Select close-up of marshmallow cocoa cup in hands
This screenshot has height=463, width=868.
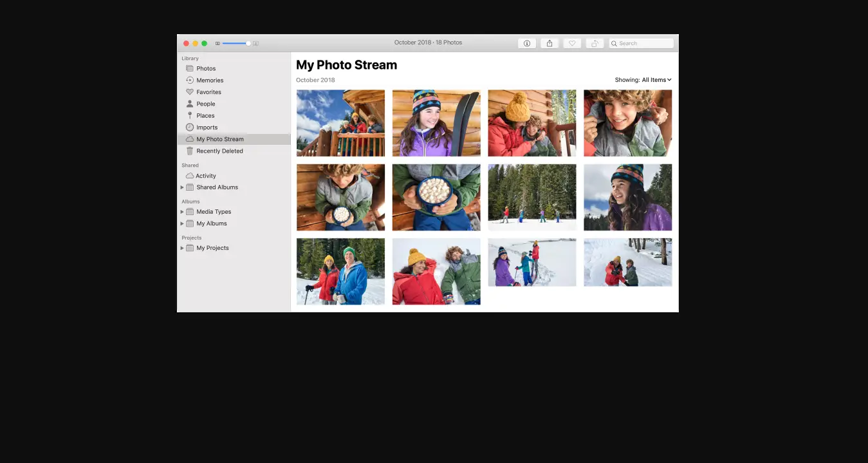point(436,197)
